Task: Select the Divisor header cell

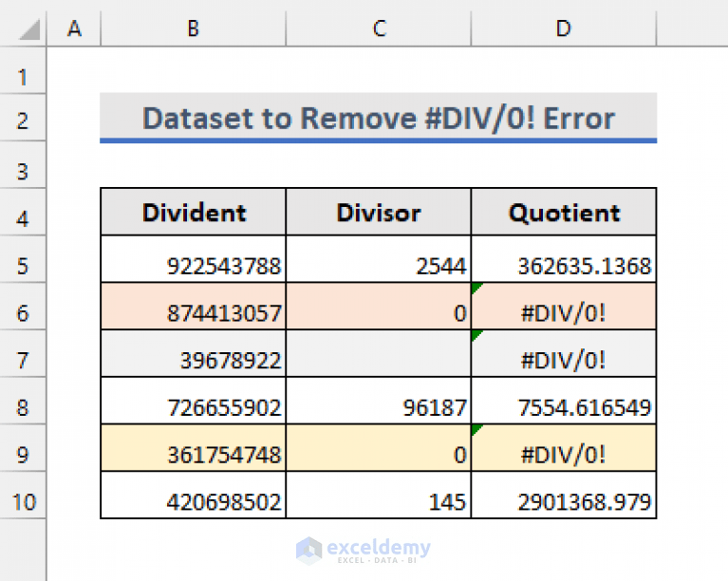Action: [x=379, y=213]
